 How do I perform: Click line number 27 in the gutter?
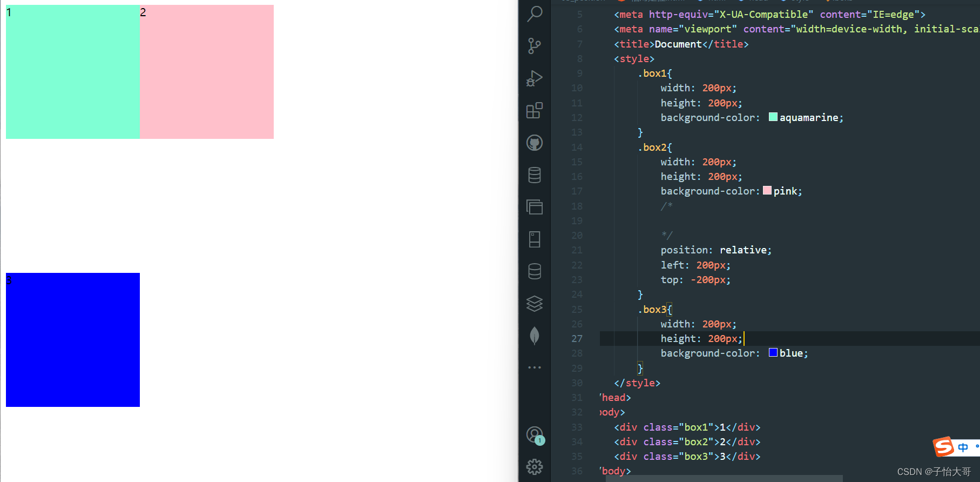[x=577, y=339]
